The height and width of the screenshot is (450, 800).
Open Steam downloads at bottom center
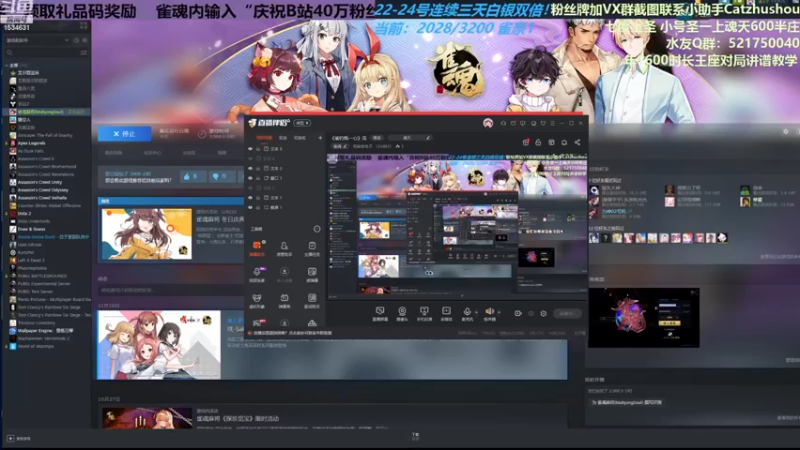(x=415, y=436)
